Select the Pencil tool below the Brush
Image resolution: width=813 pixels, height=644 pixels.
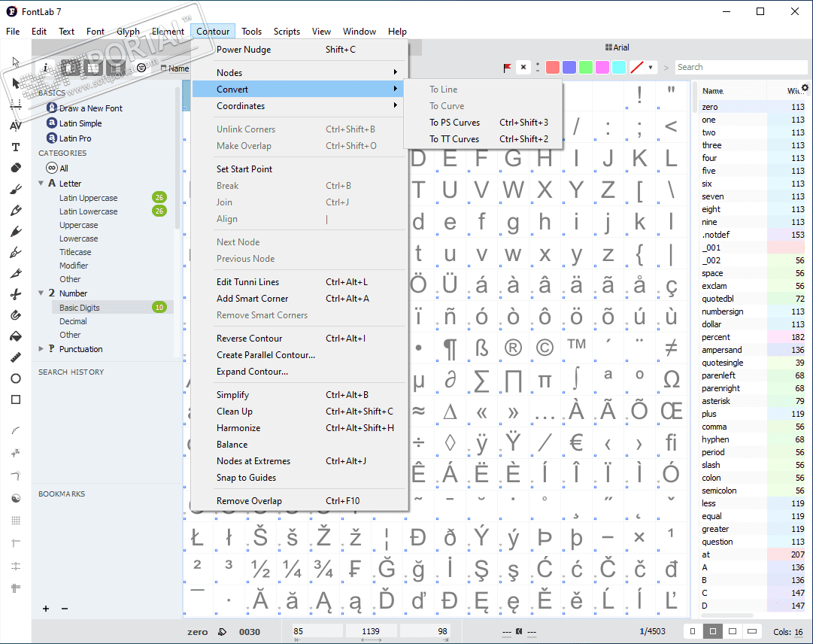[16, 211]
